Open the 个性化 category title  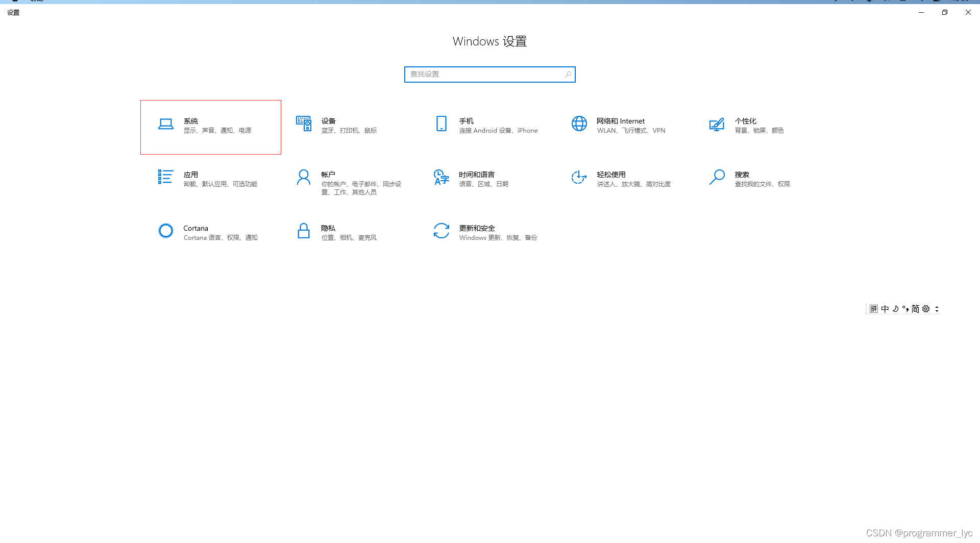click(746, 121)
